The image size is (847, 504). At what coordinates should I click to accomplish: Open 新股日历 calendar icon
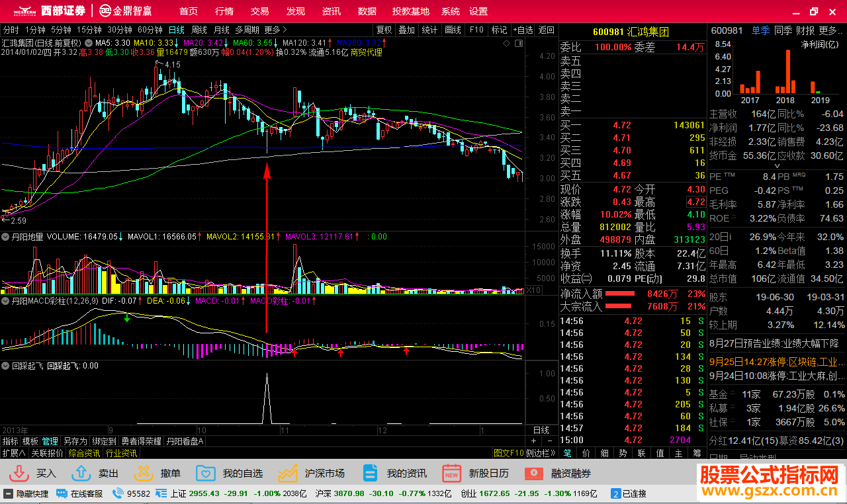(x=452, y=473)
